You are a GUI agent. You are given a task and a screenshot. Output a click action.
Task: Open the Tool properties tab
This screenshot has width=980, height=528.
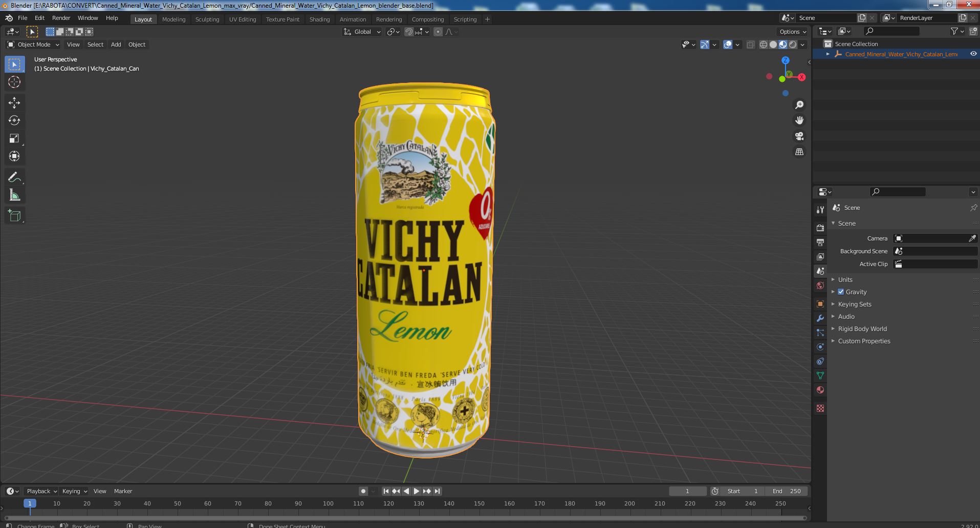click(820, 209)
